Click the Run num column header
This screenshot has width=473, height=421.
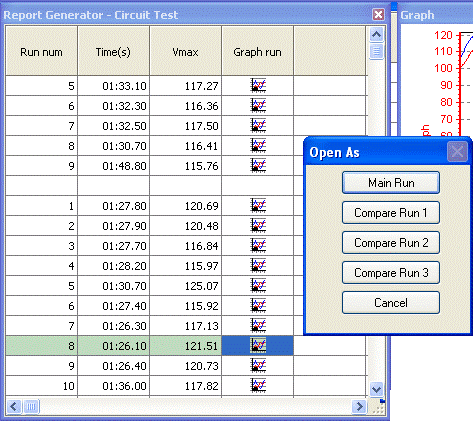tap(41, 51)
